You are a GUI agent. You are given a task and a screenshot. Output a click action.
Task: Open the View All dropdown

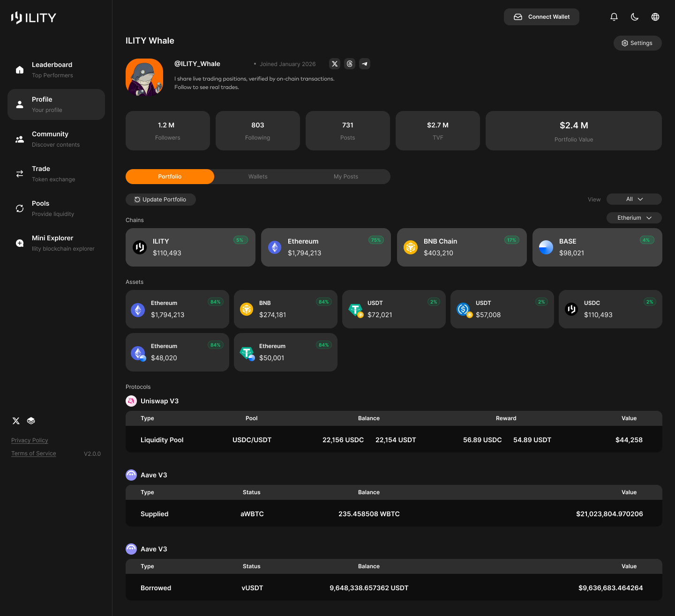point(634,199)
